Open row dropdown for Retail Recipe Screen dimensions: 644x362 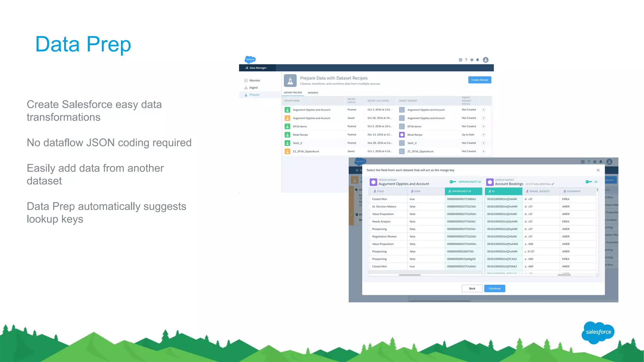484,134
